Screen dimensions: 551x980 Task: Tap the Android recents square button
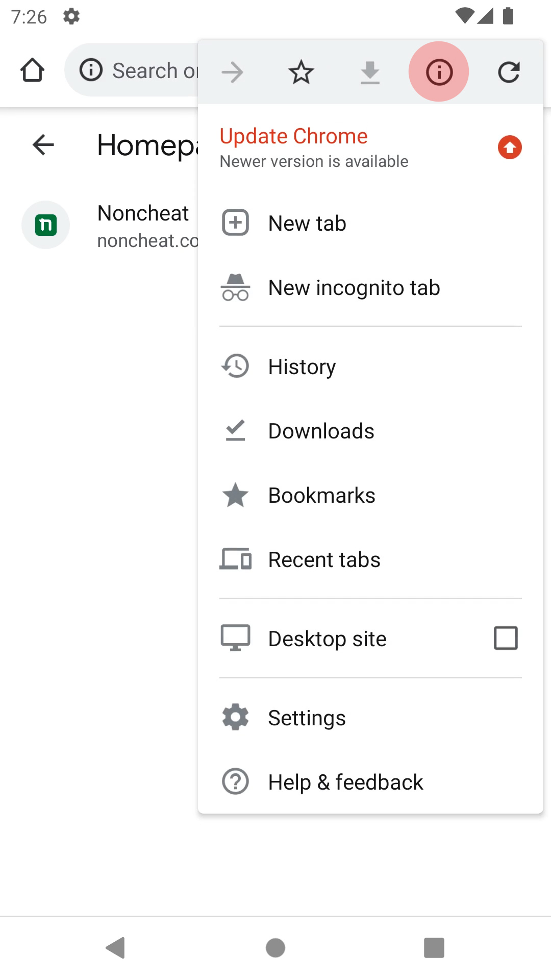pos(434,948)
